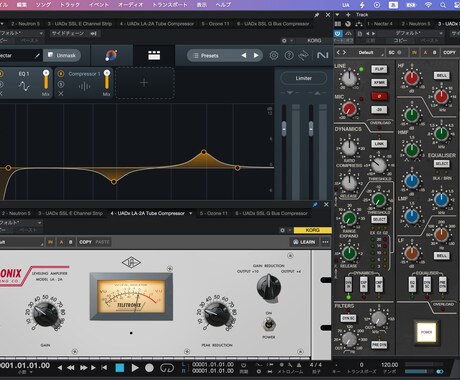Open the イベント menu
460x380 pixels.
coord(99,5)
